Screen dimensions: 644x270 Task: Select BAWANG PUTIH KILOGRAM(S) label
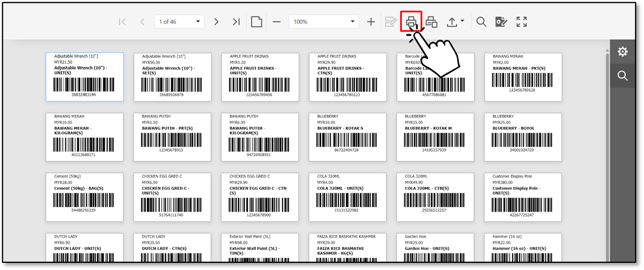260,137
